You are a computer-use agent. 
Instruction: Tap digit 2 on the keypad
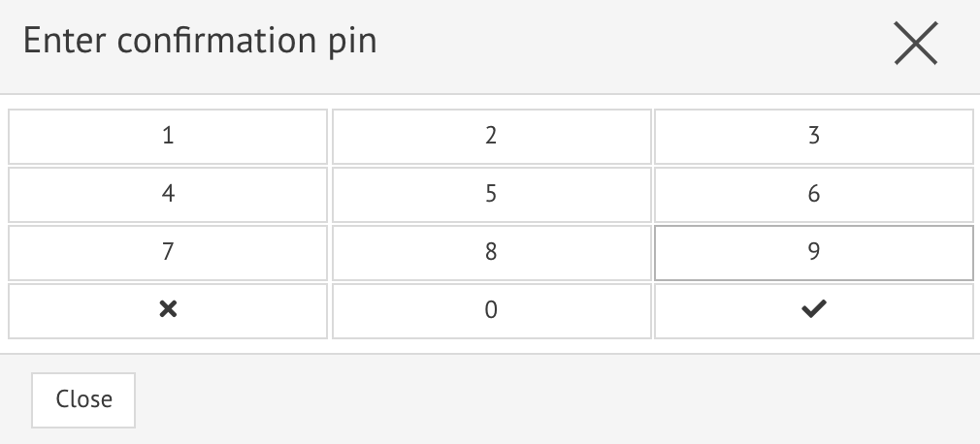point(491,136)
